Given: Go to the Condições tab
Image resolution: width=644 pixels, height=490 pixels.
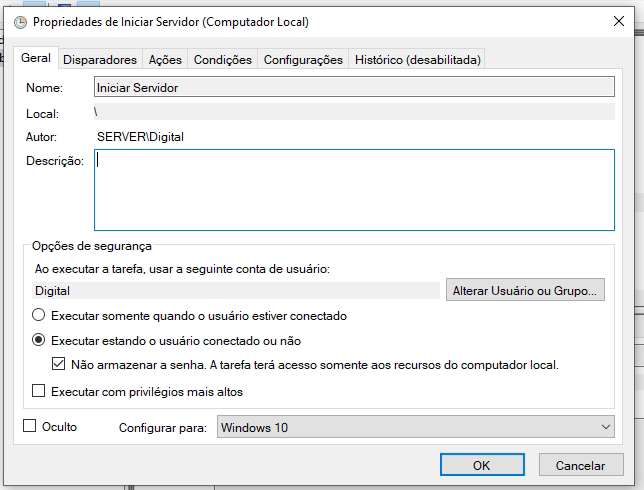Looking at the screenshot, I should (x=222, y=60).
